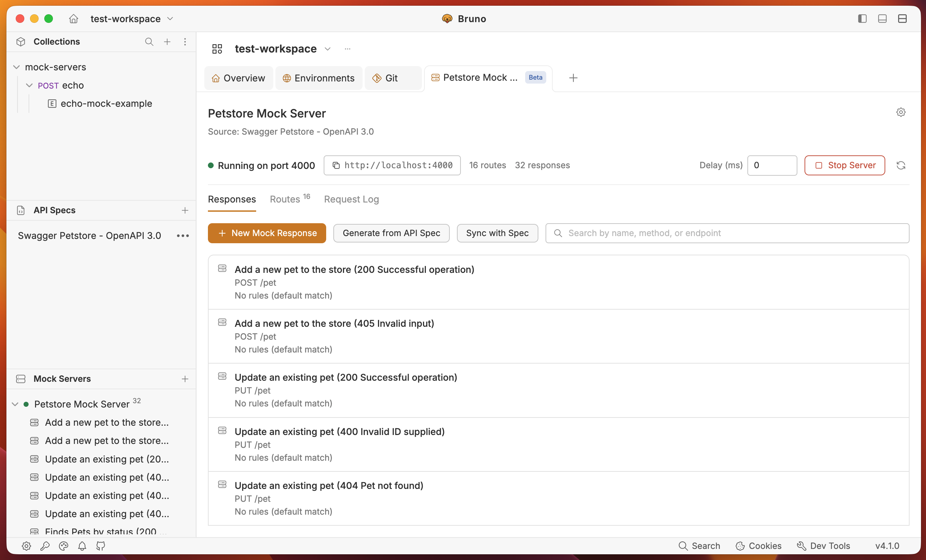Switch to the Environments tab
This screenshot has width=926, height=560.
pos(319,78)
